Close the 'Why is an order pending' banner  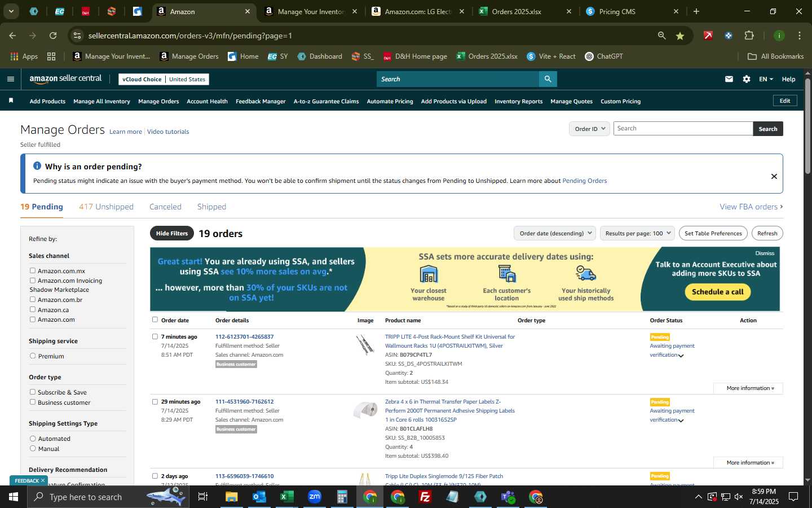(774, 177)
